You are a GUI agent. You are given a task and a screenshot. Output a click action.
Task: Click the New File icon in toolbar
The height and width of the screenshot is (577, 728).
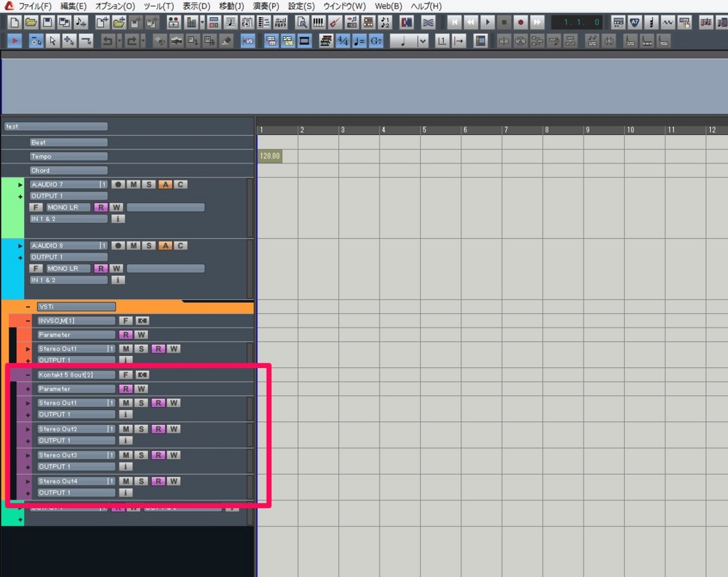(15, 23)
